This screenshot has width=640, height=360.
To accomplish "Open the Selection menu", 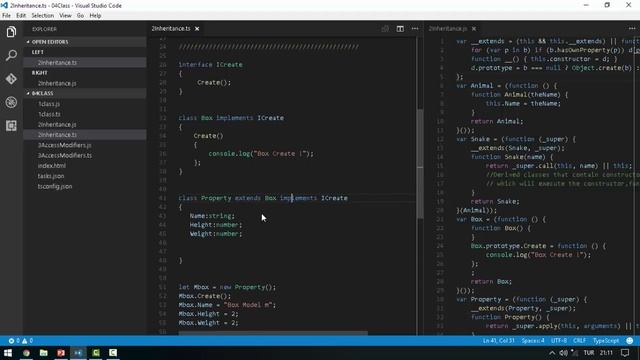I will (42, 16).
